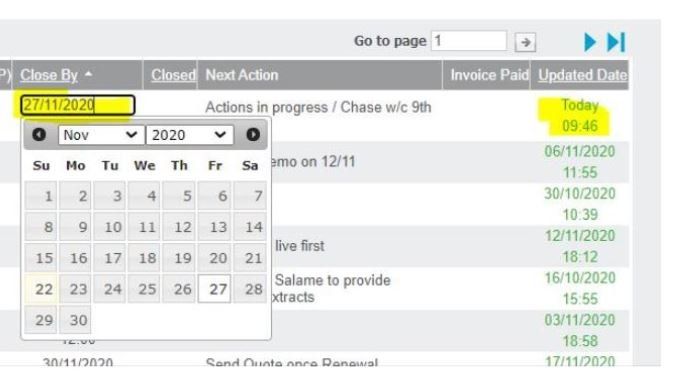The width and height of the screenshot is (676, 391).
Task: Open the 2020 year dropdown
Action: pos(190,135)
